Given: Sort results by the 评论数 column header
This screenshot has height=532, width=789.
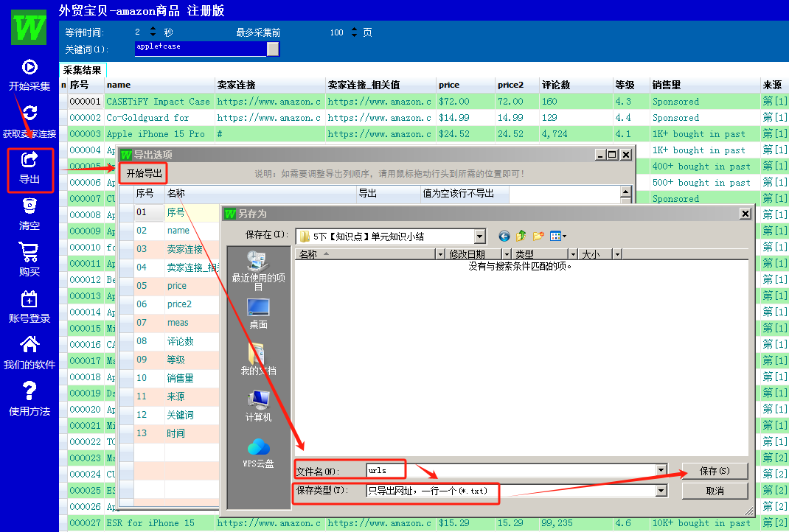Looking at the screenshot, I should click(x=577, y=85).
